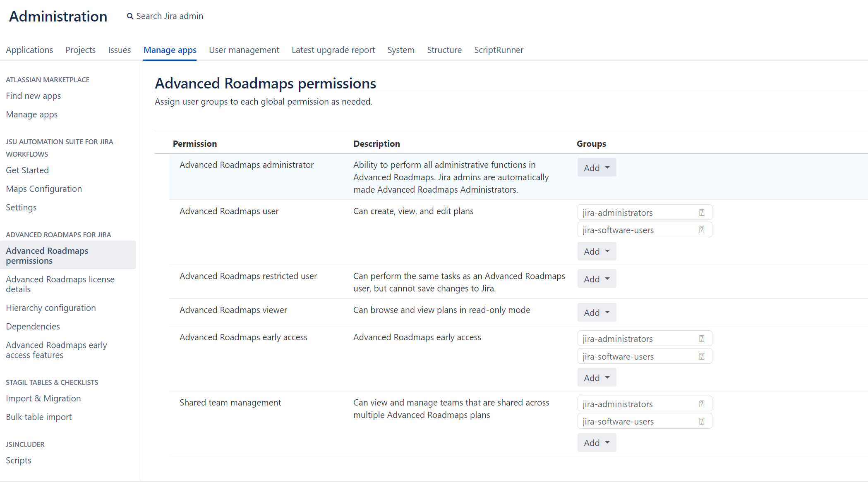
Task: Switch to the User management tab
Action: (244, 50)
